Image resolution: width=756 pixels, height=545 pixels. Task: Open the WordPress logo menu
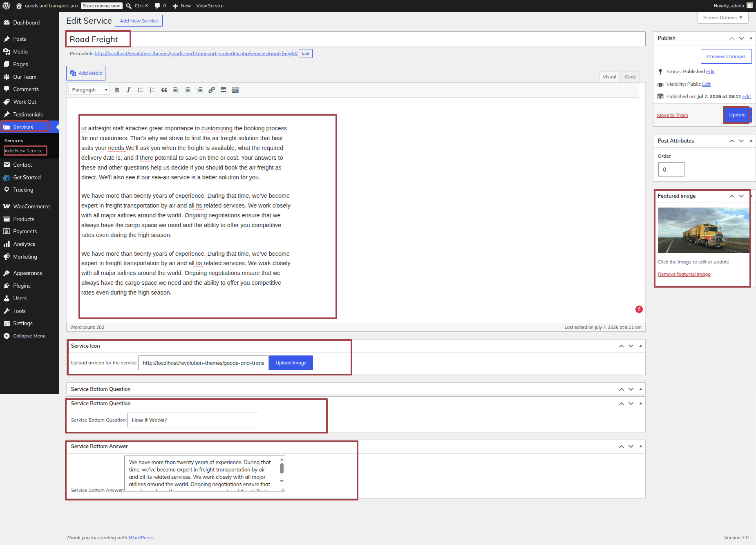[x=6, y=6]
